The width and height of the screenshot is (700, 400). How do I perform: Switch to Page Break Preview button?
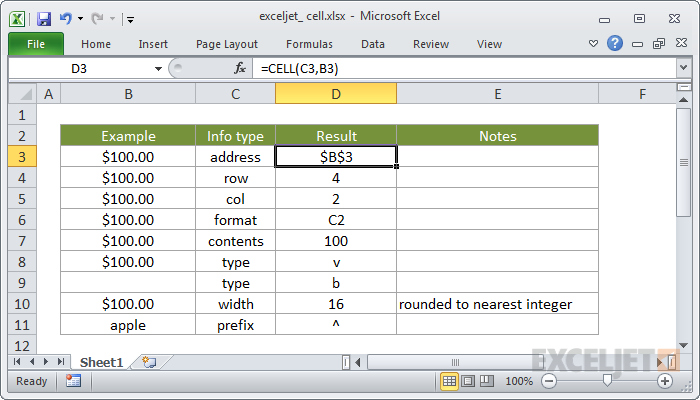[487, 381]
